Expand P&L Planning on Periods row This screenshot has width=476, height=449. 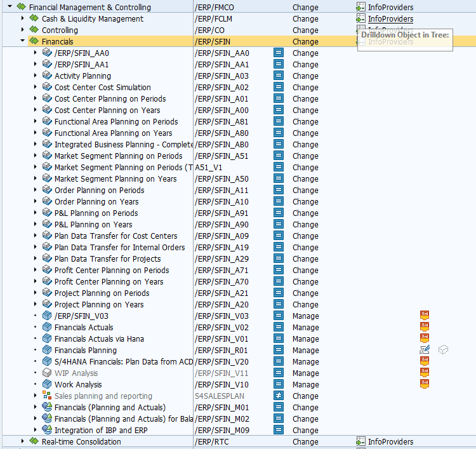coord(35,213)
